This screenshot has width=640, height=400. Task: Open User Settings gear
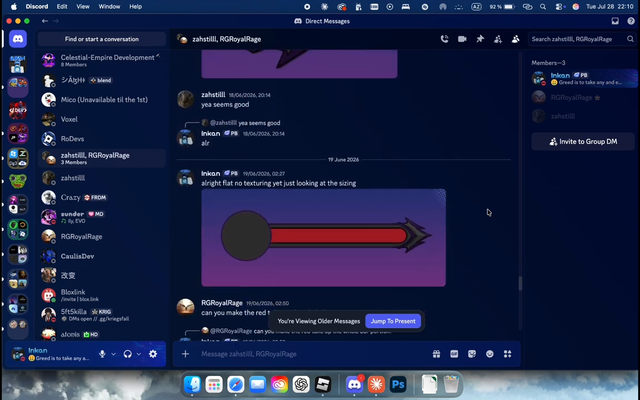(x=153, y=354)
